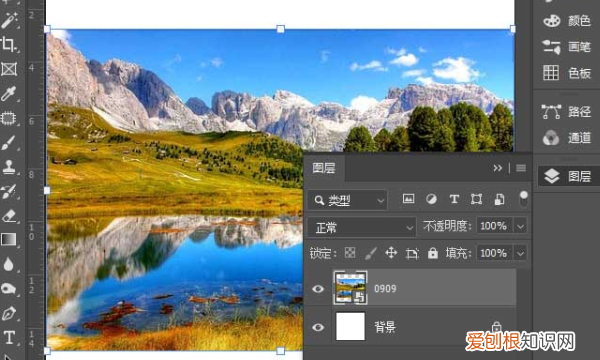This screenshot has height=360, width=600.
Task: Expand the 不透明度 opacity dropdown arrow
Action: click(520, 226)
